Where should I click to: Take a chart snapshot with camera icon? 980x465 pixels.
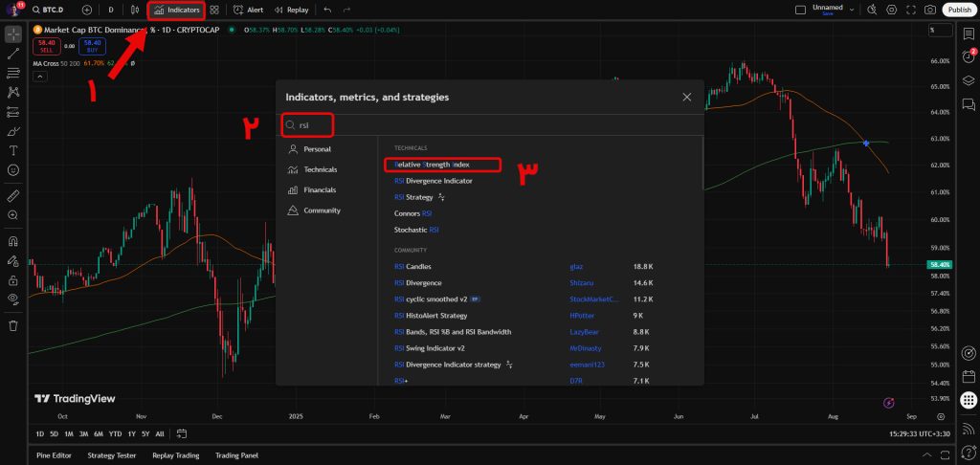coord(930,10)
